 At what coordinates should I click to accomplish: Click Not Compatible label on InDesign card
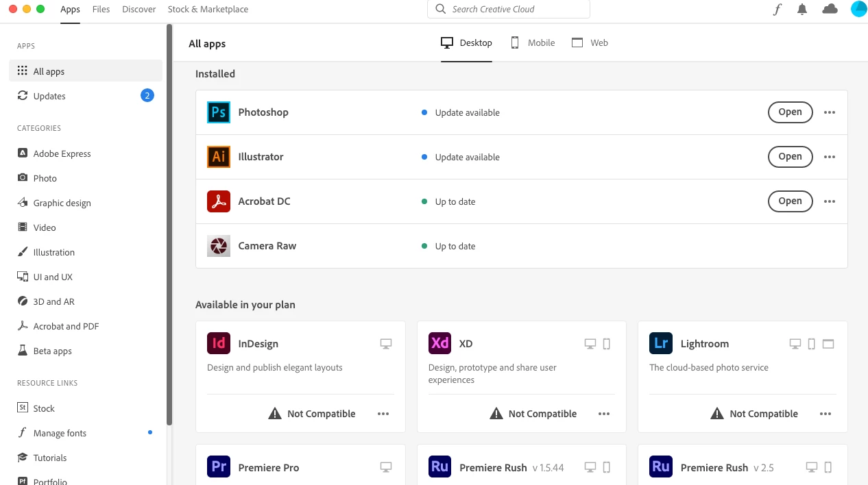click(x=322, y=414)
